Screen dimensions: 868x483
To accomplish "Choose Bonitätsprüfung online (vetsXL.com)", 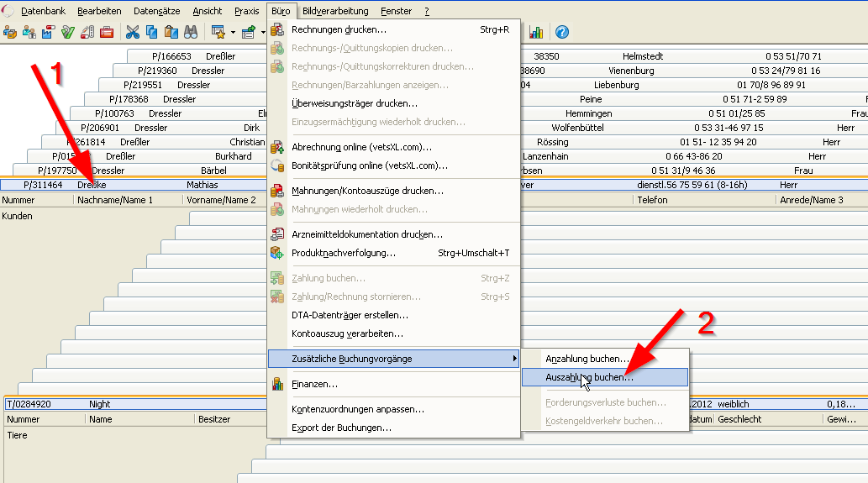I will (x=393, y=165).
